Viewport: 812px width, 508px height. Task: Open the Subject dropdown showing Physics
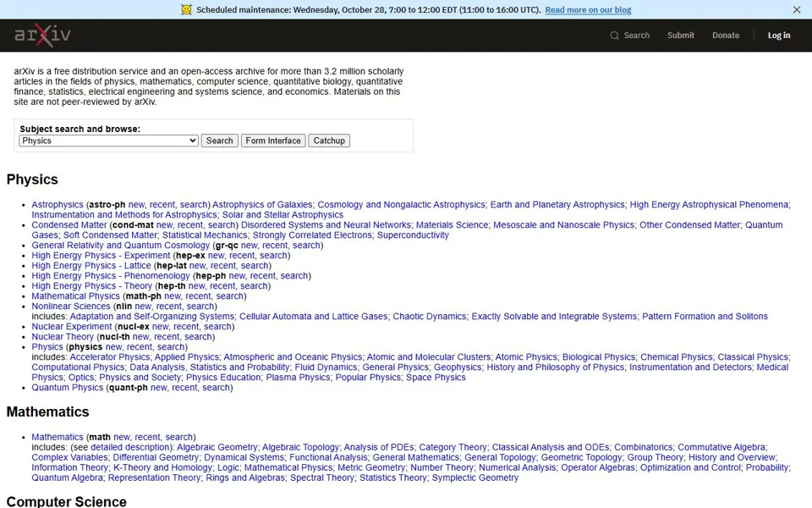109,141
